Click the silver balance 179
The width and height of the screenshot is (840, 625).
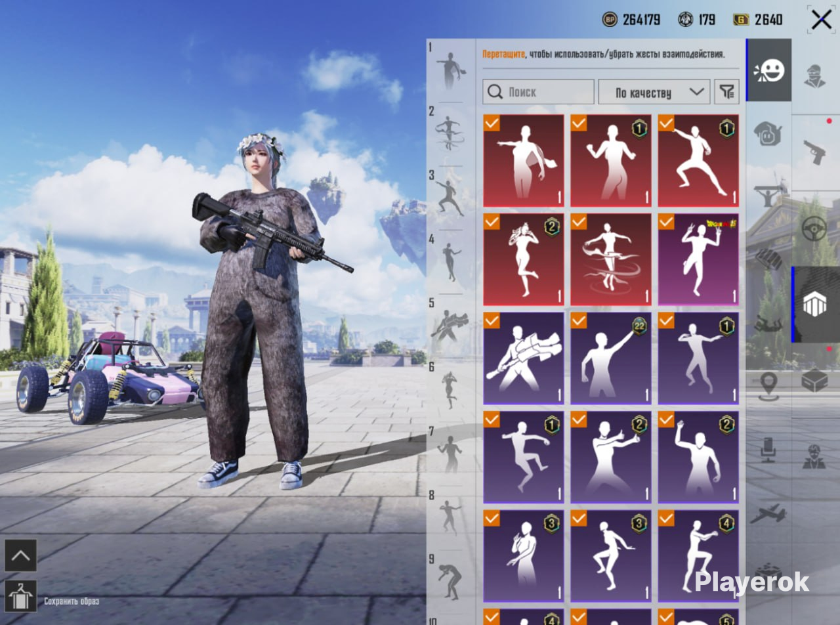click(x=707, y=20)
